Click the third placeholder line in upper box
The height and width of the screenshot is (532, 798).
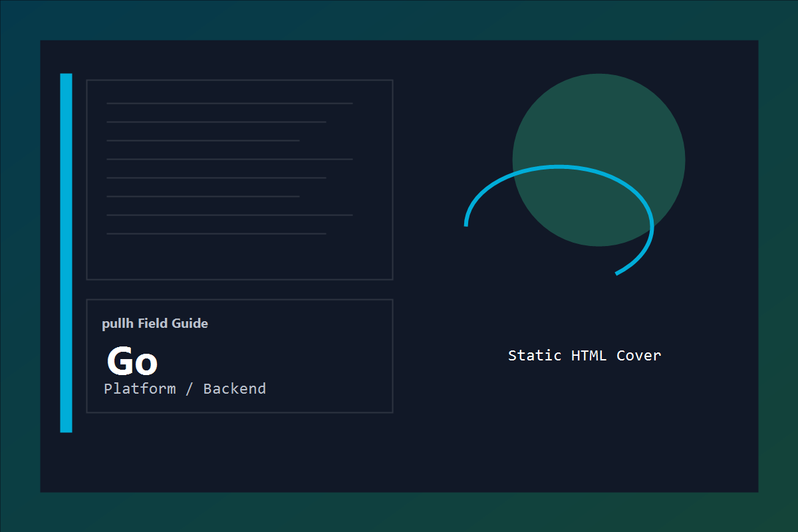pos(203,140)
